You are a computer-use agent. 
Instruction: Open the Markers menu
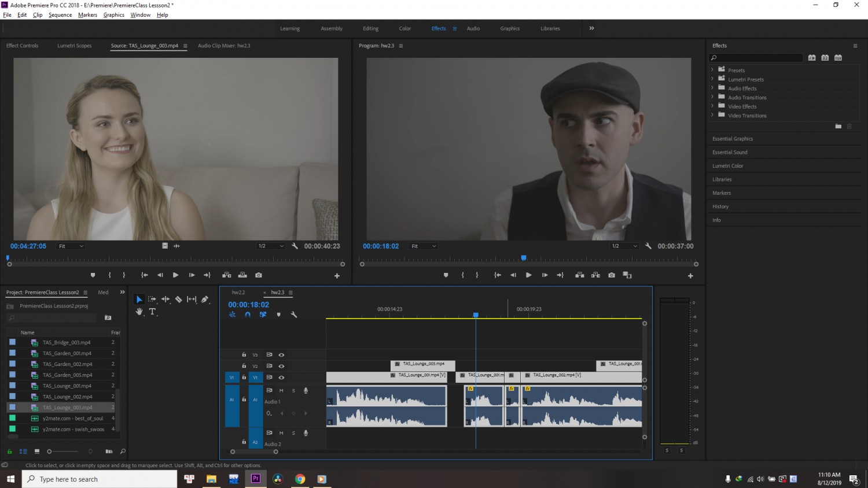pos(88,15)
